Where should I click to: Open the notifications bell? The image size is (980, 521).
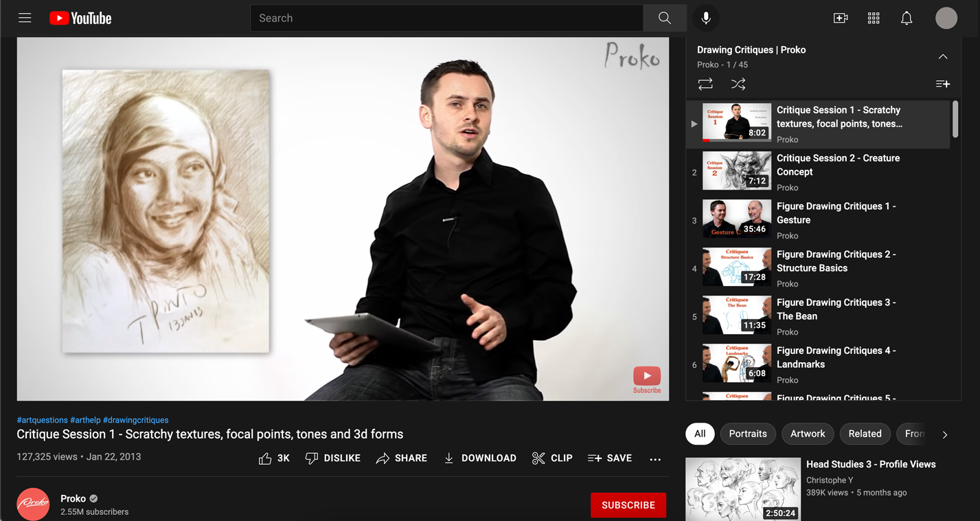pyautogui.click(x=907, y=19)
